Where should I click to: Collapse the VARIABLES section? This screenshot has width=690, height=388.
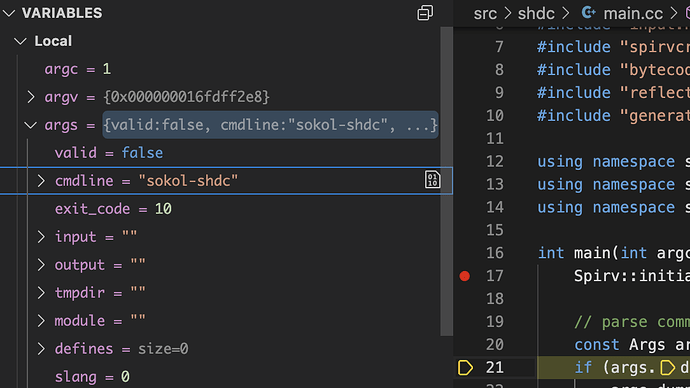[x=9, y=13]
